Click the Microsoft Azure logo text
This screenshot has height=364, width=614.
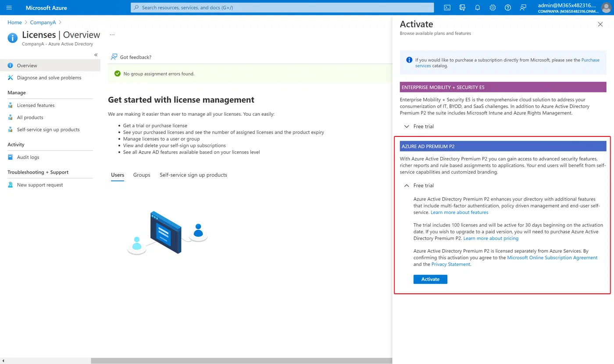click(x=46, y=7)
